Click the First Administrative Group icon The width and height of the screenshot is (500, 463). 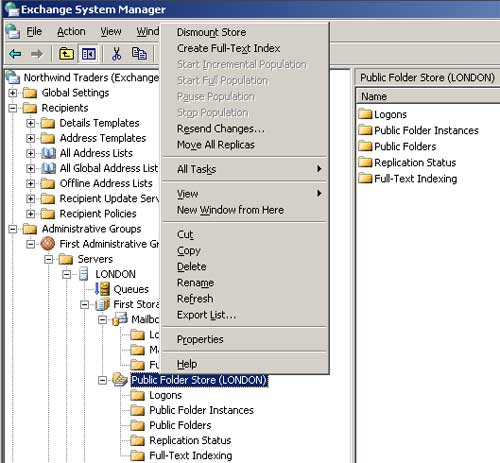[48, 244]
